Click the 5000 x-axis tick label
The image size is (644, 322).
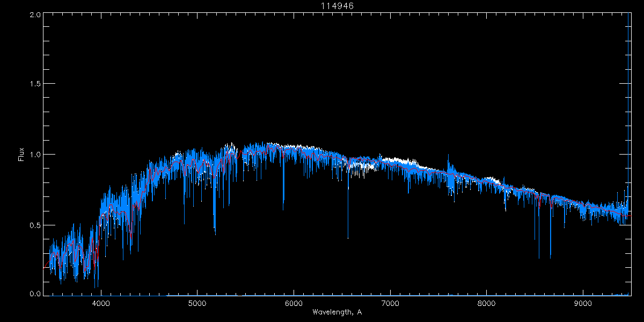click(197, 303)
